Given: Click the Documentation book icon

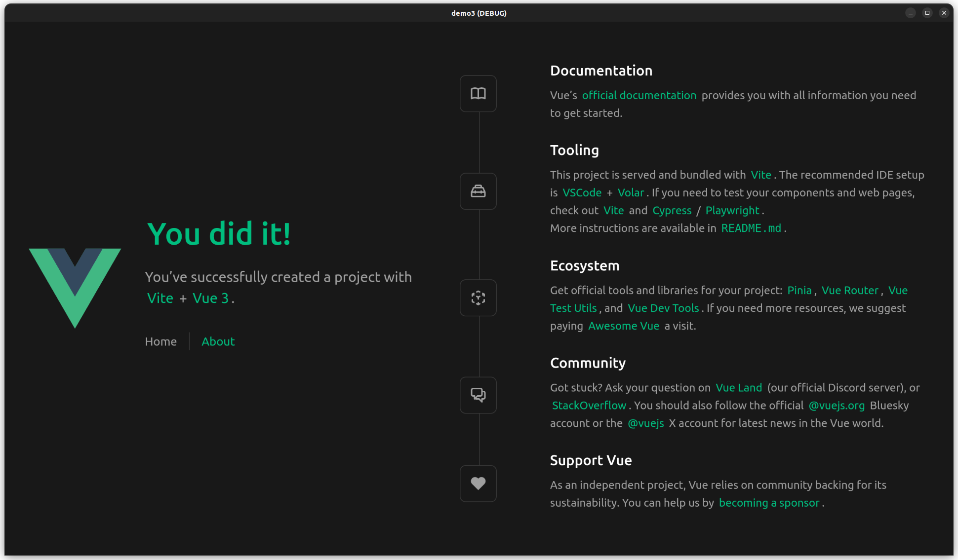Looking at the screenshot, I should [478, 94].
